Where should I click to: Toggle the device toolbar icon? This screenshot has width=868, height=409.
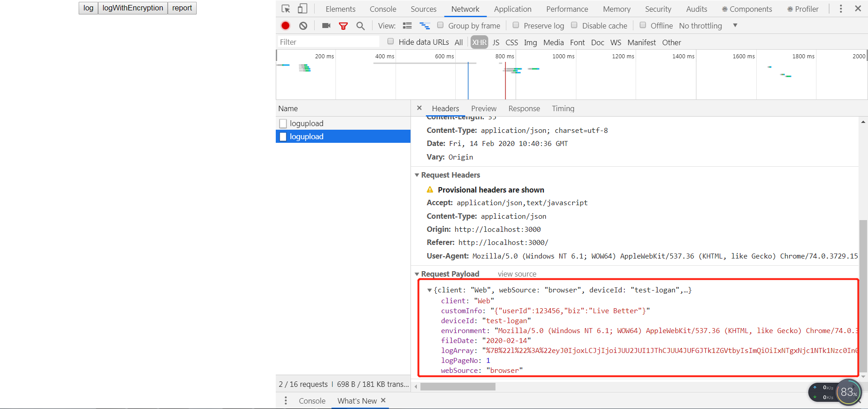click(302, 9)
